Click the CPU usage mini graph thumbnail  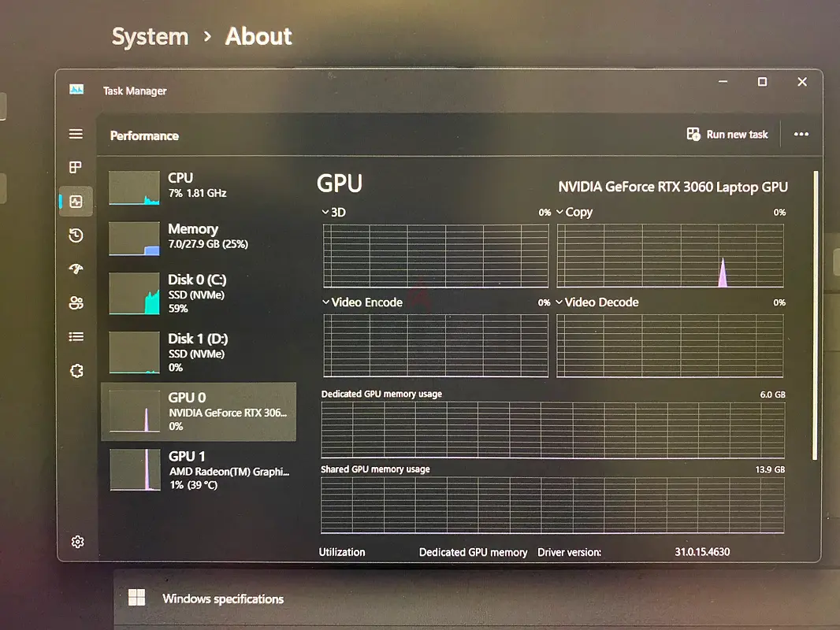[134, 188]
